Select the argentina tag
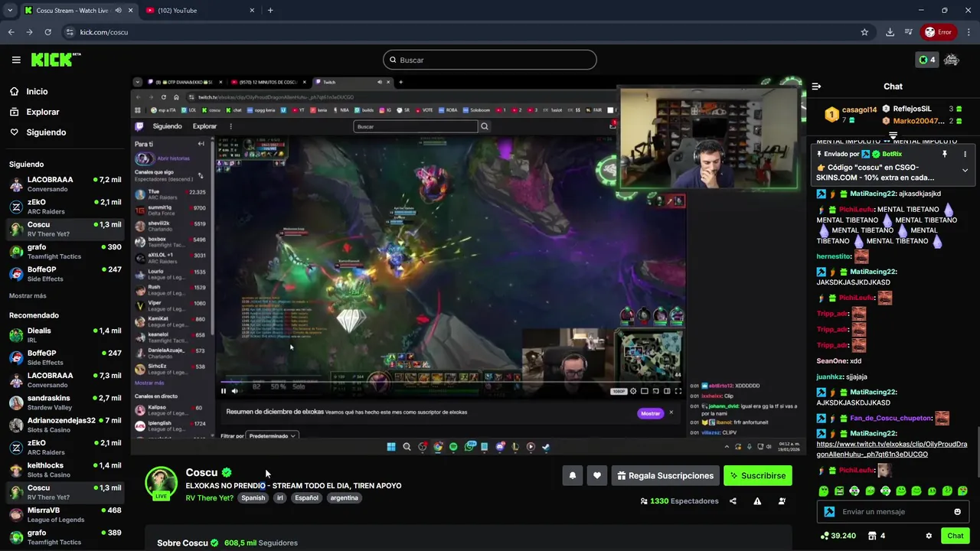Image resolution: width=980 pixels, height=551 pixels. [344, 498]
